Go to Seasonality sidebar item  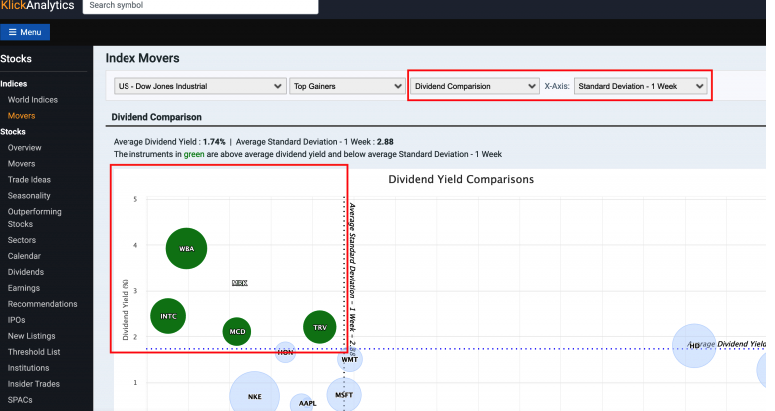click(x=29, y=196)
